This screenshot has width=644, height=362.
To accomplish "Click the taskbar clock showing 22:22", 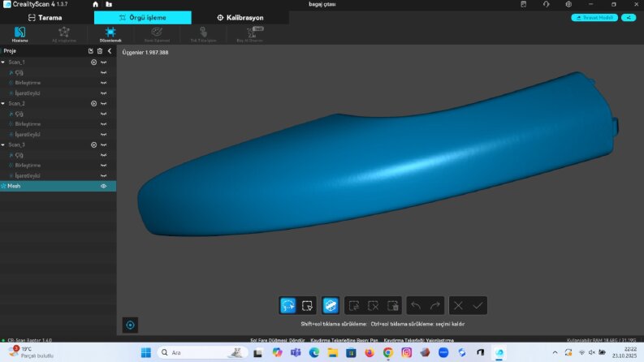I will click(625, 352).
